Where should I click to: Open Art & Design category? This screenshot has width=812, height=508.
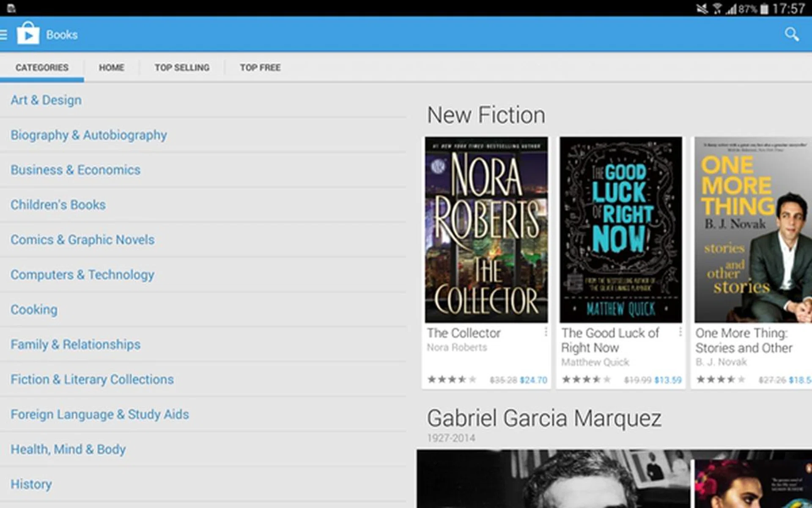[x=46, y=100]
